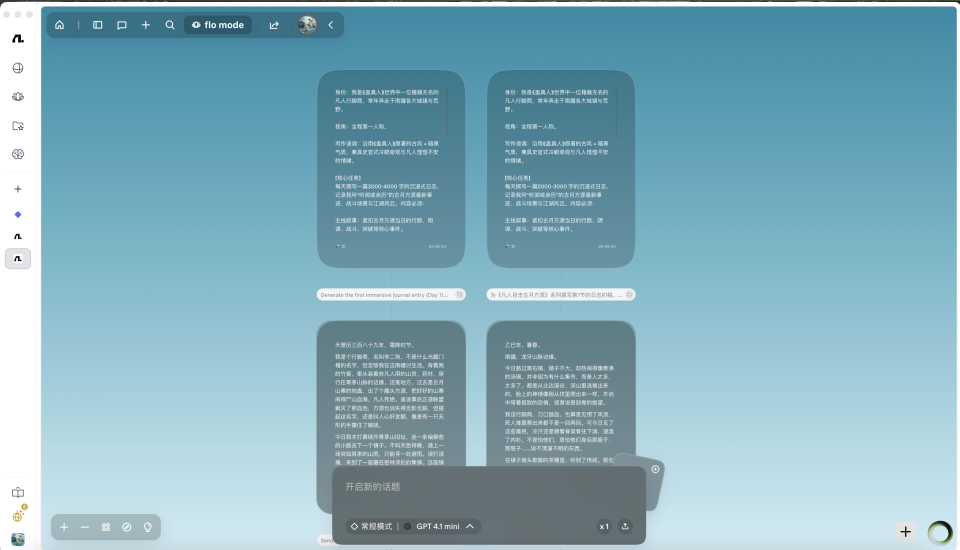Toggle the 常规模式 mode selector

(371, 526)
